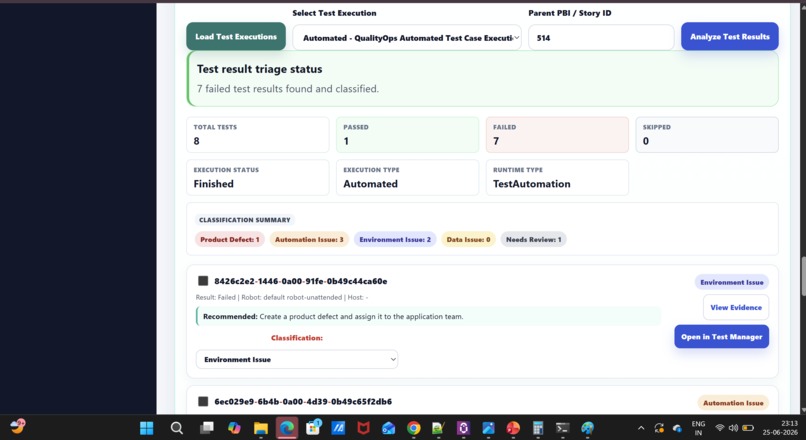
Task: Open the weather widget in the taskbar corner
Action: 17,426
